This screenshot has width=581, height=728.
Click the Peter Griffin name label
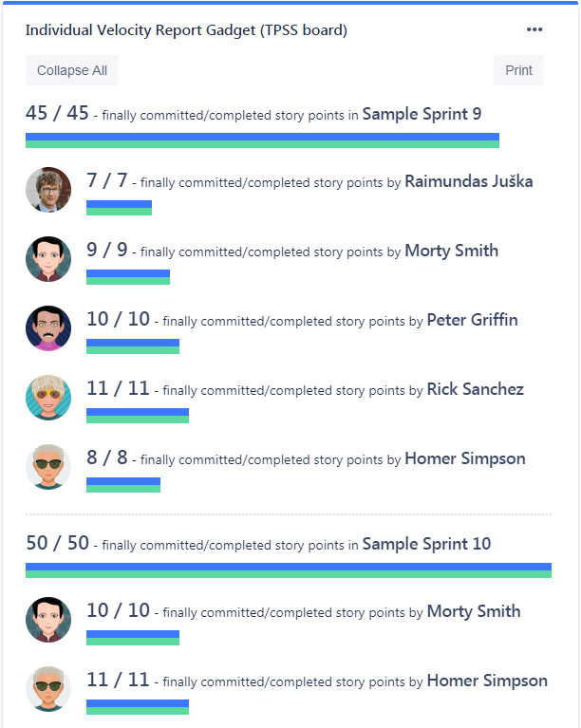tap(473, 320)
